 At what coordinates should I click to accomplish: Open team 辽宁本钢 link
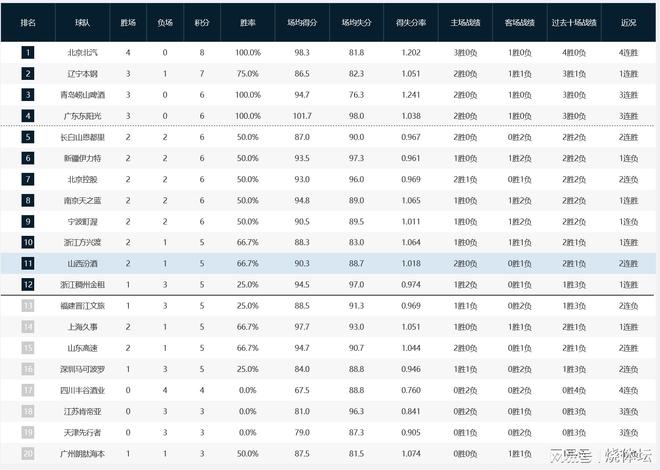coord(84,73)
